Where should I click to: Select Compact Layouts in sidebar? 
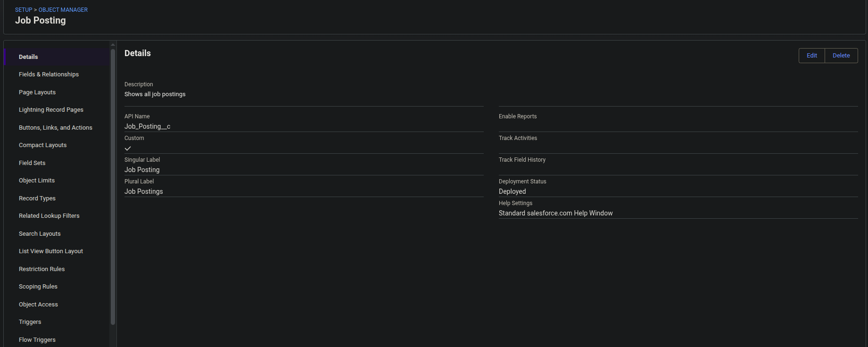42,145
